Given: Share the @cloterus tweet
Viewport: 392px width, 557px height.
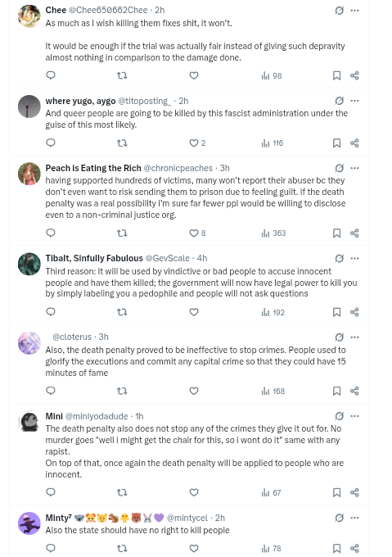Looking at the screenshot, I should 354,391.
